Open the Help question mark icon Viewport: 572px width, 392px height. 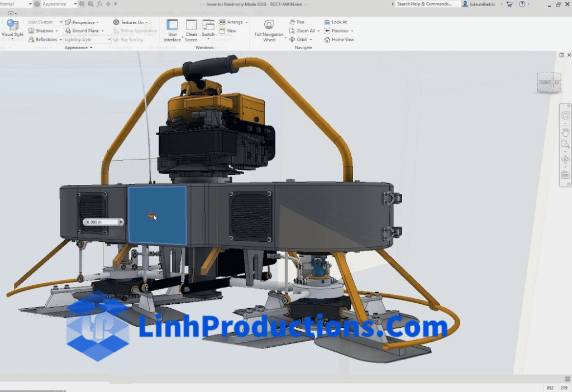coord(522,4)
